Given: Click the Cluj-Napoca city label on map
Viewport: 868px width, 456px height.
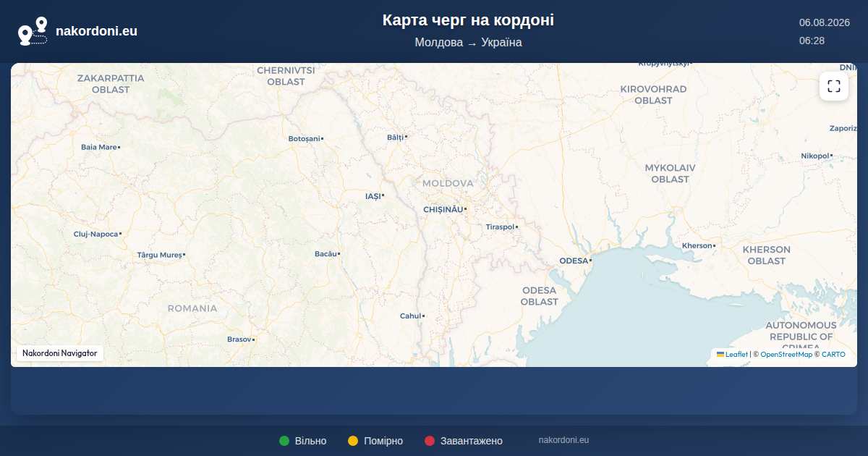Looking at the screenshot, I should click(x=95, y=235).
